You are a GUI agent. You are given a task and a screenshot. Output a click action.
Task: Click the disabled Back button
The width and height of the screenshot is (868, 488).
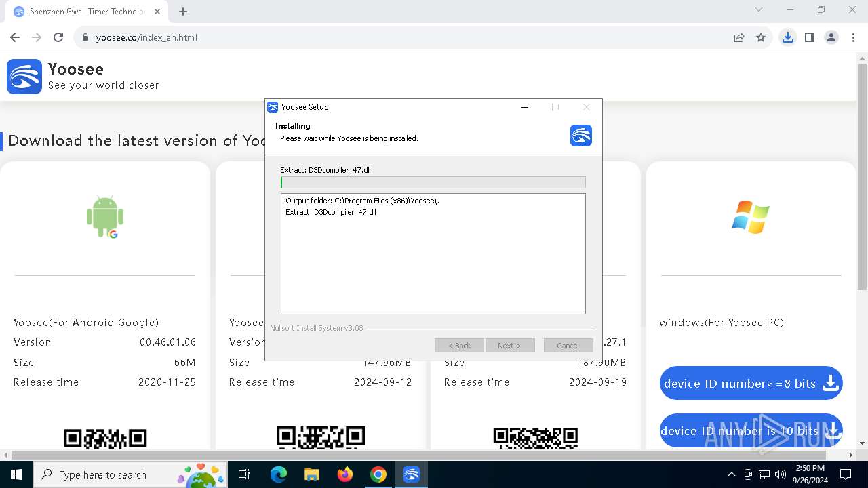[459, 346]
